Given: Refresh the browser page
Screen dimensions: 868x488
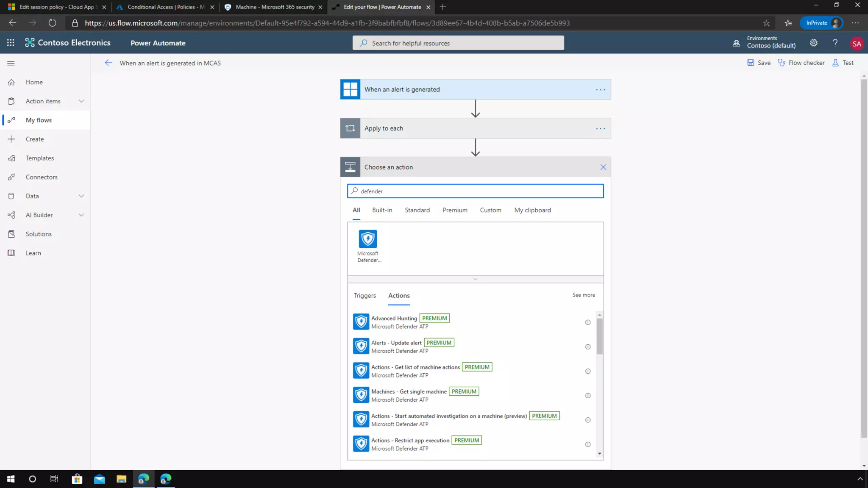Looking at the screenshot, I should pyautogui.click(x=52, y=23).
